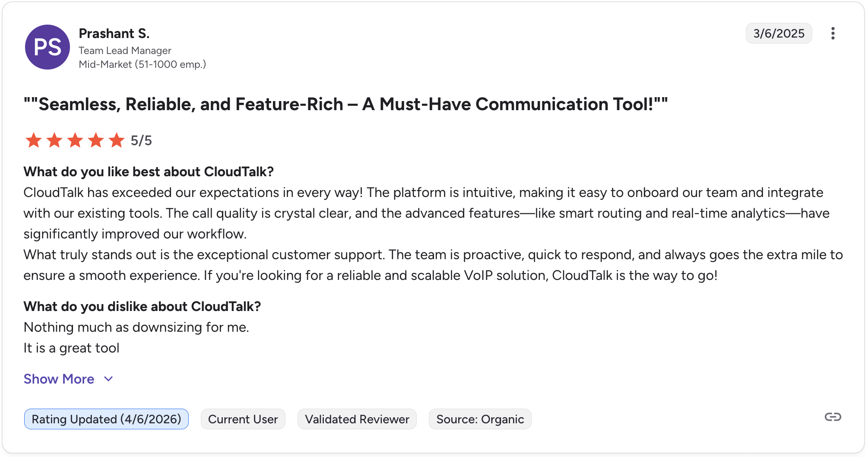Click the What do you dislike heading
The width and height of the screenshot is (868, 457).
[142, 306]
